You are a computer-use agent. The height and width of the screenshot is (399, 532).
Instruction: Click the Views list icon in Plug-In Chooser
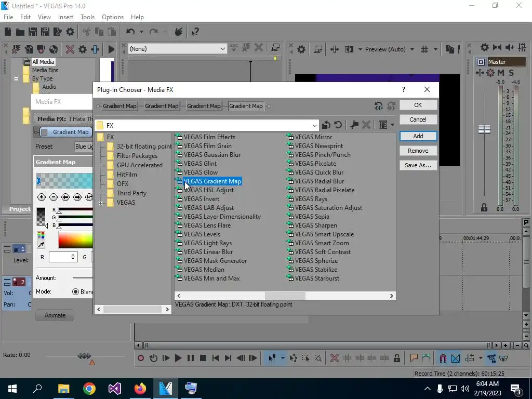pos(383,125)
